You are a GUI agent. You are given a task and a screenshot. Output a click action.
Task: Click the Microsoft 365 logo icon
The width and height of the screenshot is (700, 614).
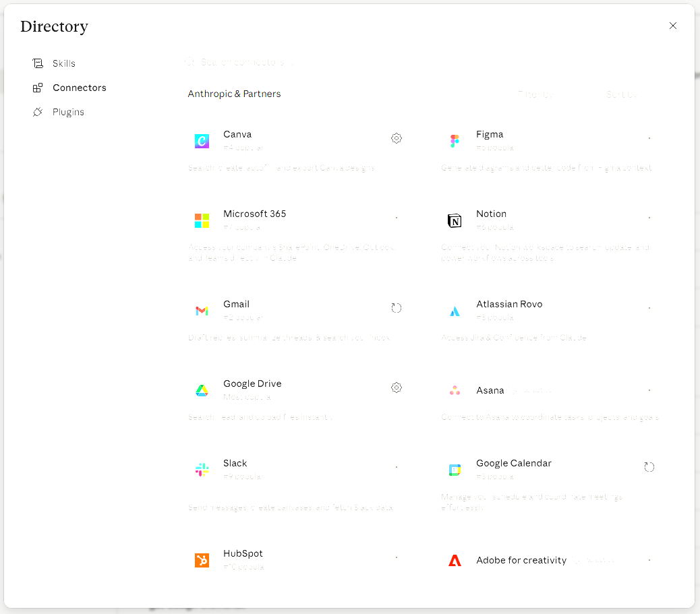[202, 220]
